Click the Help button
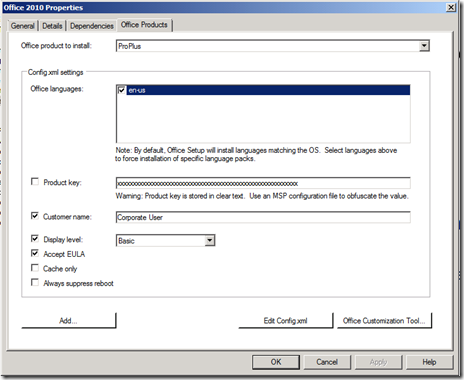The width and height of the screenshot is (464, 380). click(x=429, y=362)
